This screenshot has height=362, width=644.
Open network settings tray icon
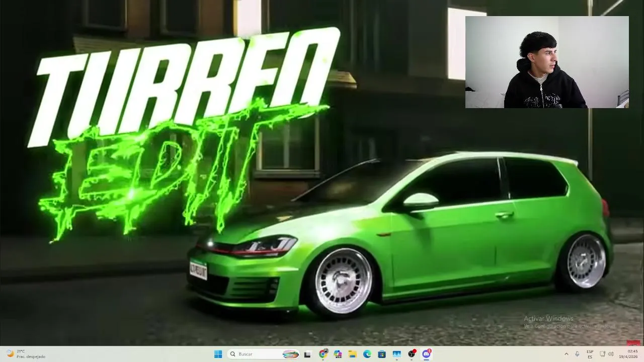603,354
